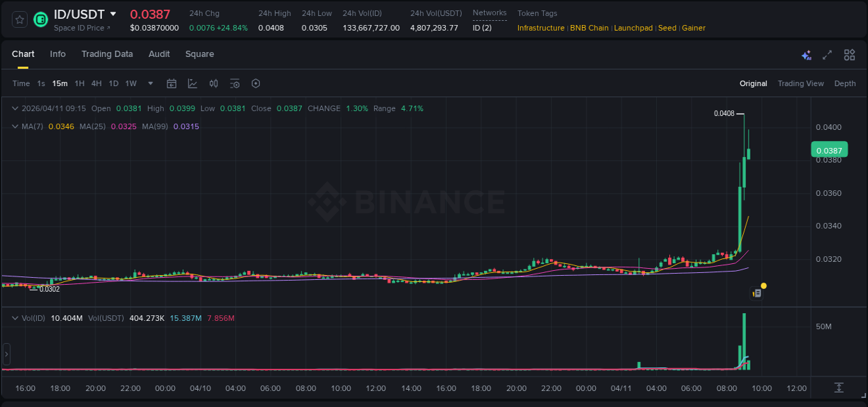The width and height of the screenshot is (868, 407).
Task: Click the 04/11 date label on time axis
Action: (x=621, y=388)
